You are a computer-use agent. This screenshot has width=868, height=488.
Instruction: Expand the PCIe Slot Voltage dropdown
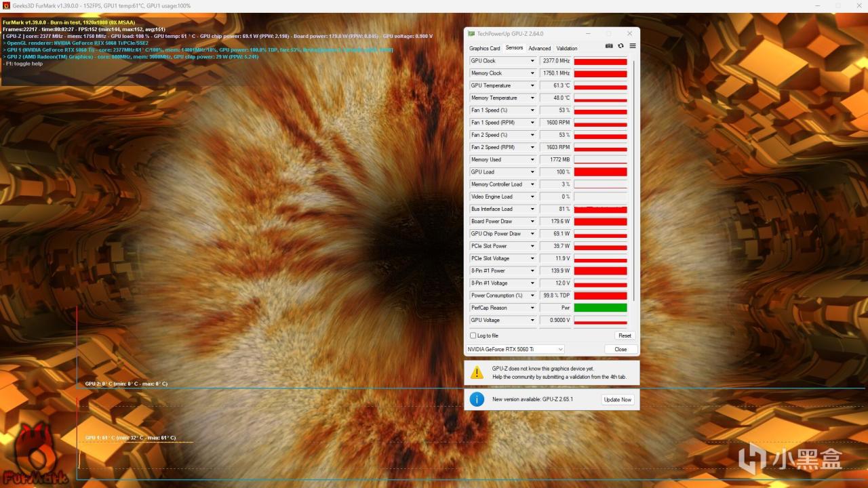click(x=532, y=258)
